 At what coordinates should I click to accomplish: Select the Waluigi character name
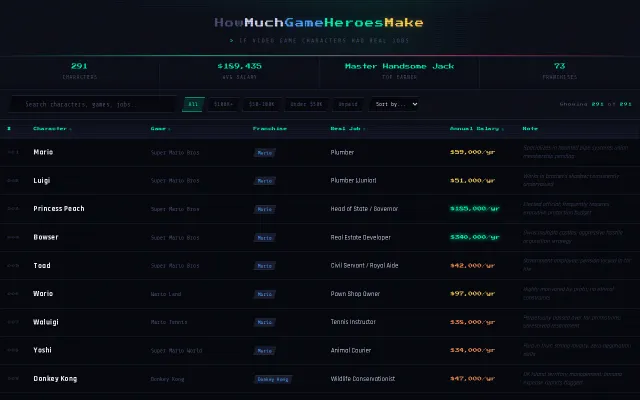pos(46,322)
